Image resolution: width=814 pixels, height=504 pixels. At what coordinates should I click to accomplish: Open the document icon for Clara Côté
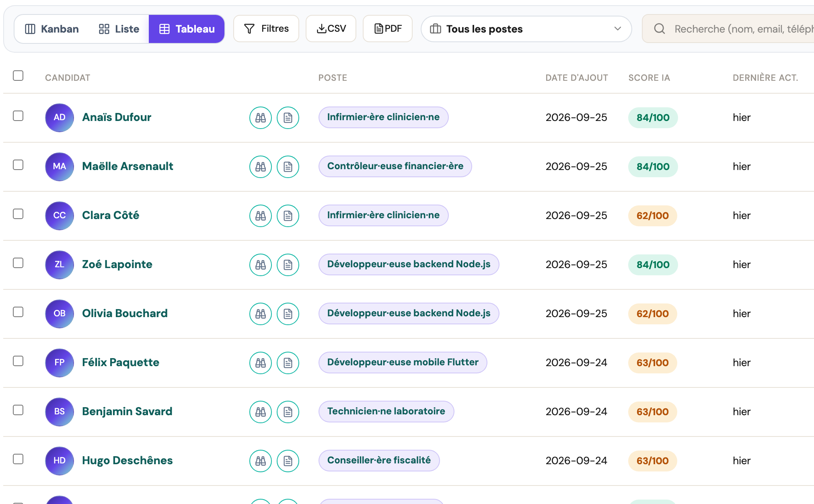[288, 216]
